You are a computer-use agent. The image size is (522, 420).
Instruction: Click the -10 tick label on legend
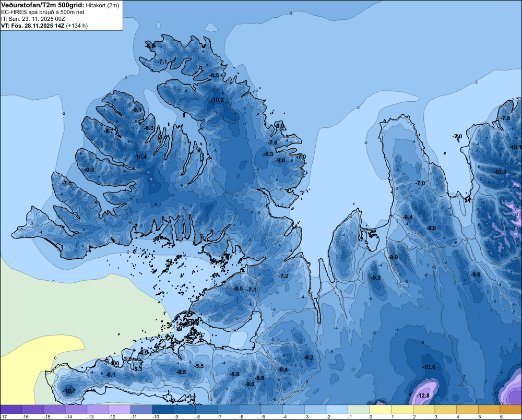(x=156, y=417)
